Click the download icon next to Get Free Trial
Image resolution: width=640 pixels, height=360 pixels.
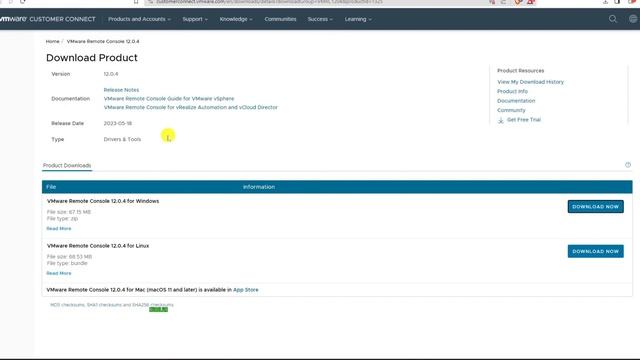click(x=500, y=120)
